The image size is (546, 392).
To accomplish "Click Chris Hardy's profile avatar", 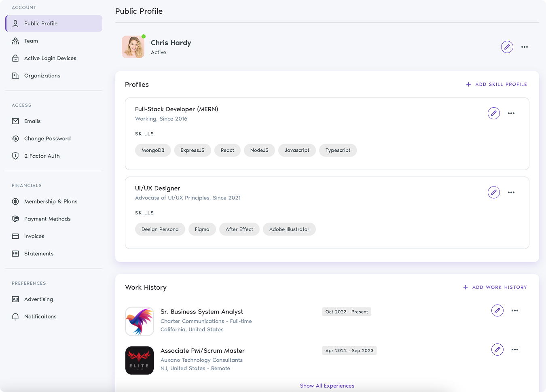I will [133, 47].
